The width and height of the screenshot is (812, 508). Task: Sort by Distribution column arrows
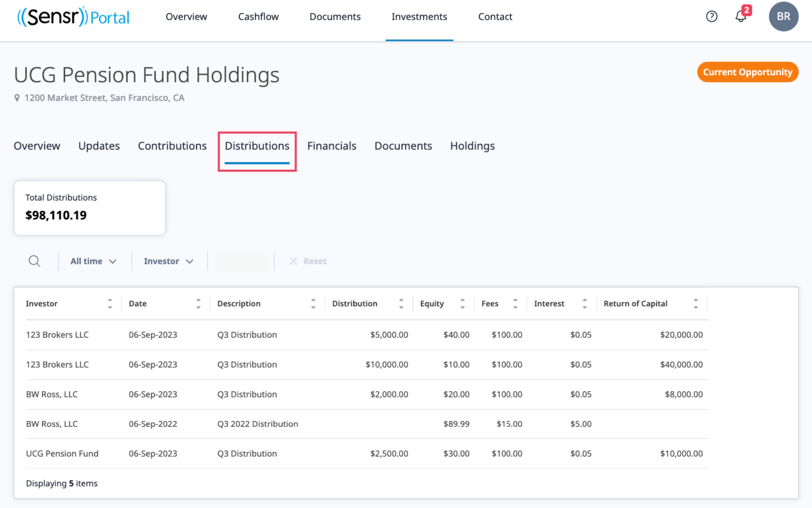point(401,303)
